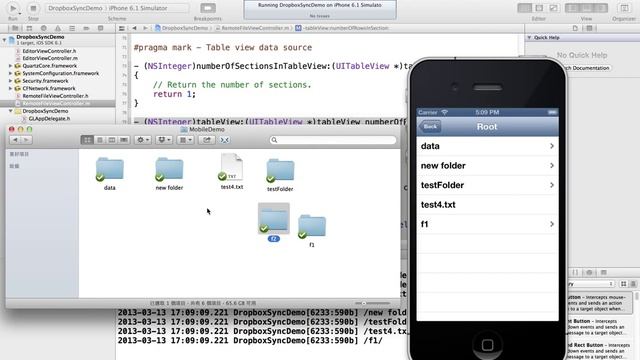This screenshot has width=640, height=360.
Task: Show the Symbol navigator tab
Action: pos(29,28)
